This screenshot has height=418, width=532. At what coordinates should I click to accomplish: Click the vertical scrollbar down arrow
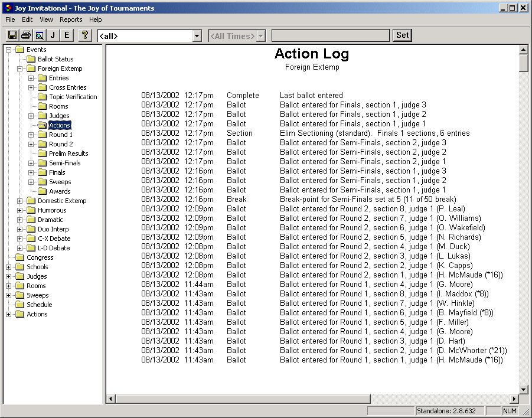pyautogui.click(x=524, y=390)
